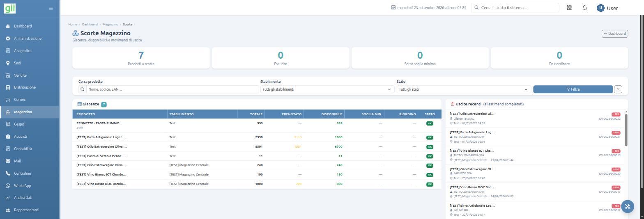Select the PENNETTE - PASTA RUMMO row
The image size is (644, 219).
[x=257, y=125]
